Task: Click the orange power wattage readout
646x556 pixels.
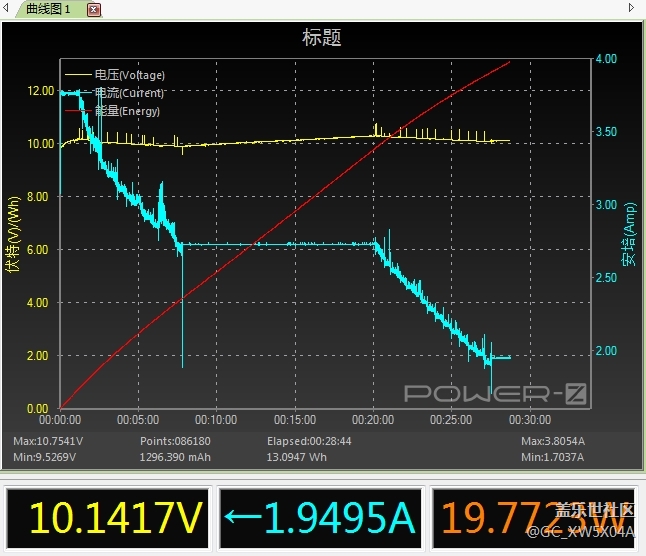Action: tap(534, 519)
